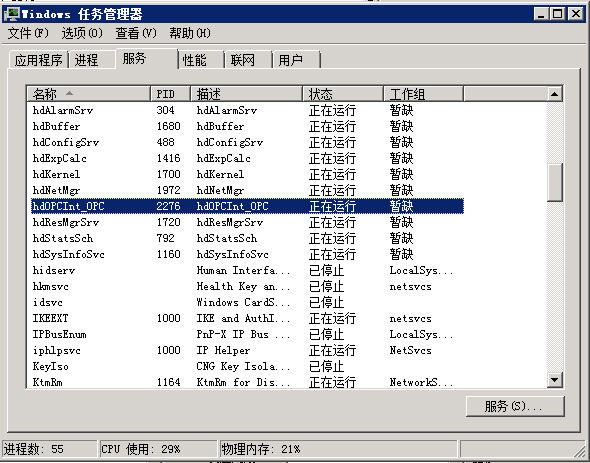The image size is (590, 463).
Task: Select the 服务 tab
Action: coord(147,58)
